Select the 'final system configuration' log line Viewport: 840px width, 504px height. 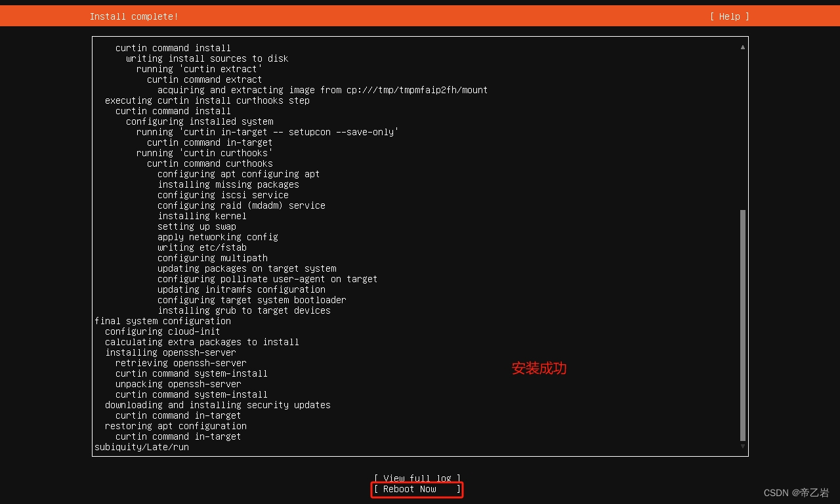(x=163, y=321)
